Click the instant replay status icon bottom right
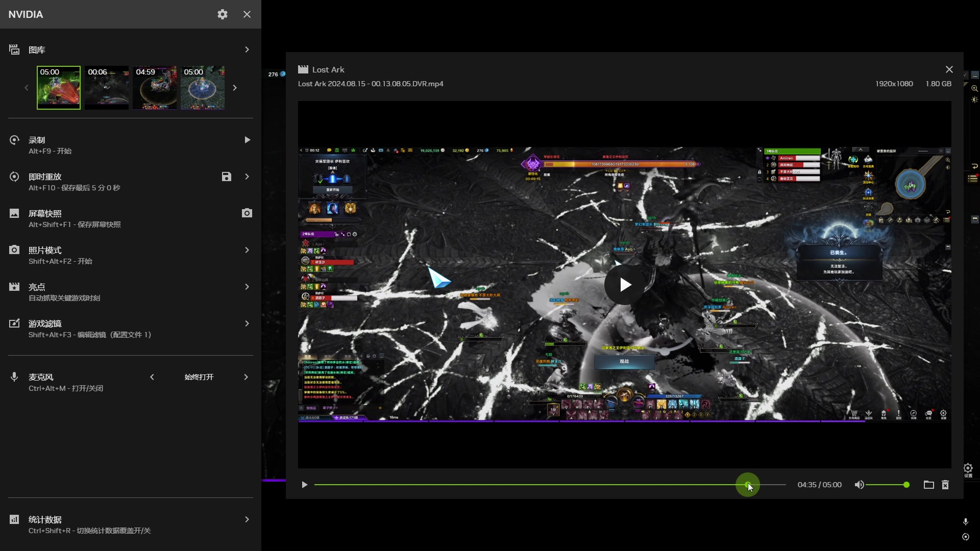 (966, 537)
